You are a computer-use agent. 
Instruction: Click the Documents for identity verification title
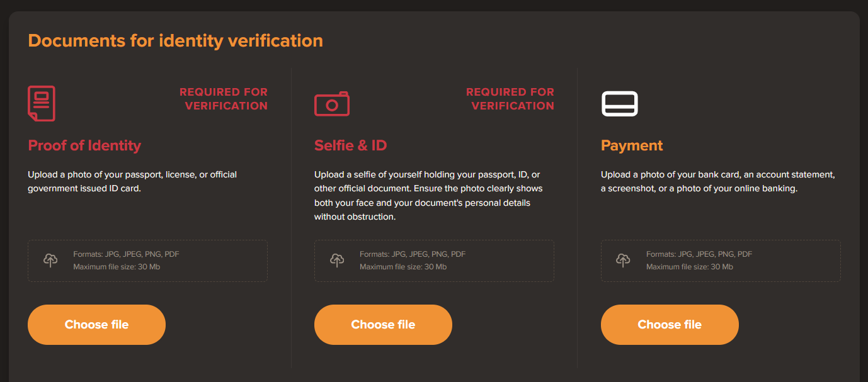pos(175,40)
